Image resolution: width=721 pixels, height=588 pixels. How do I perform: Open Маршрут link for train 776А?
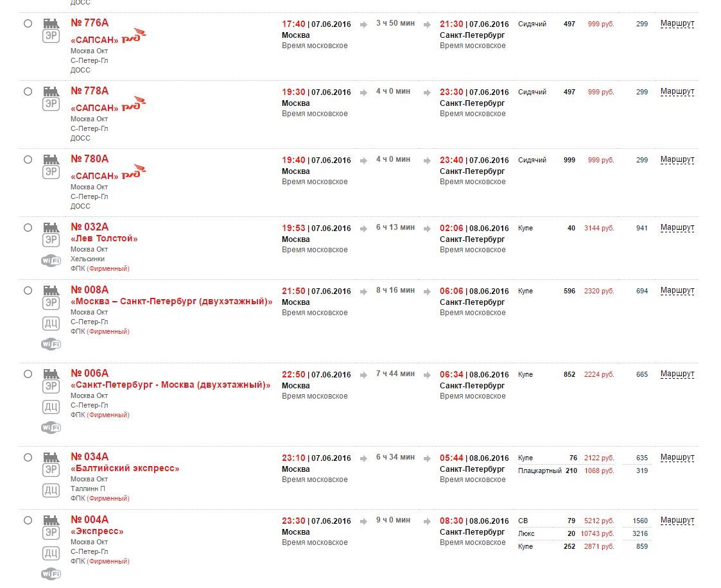pos(677,24)
